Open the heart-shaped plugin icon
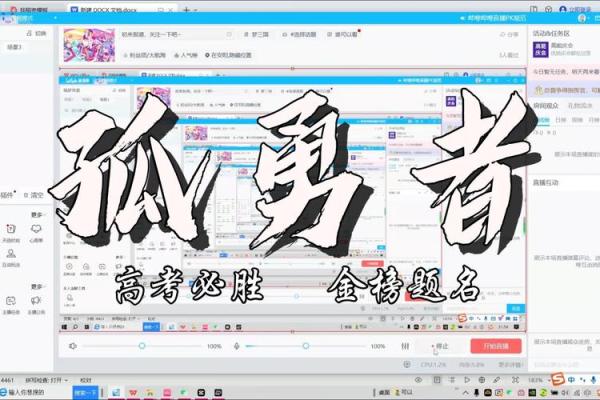This screenshot has width=600, height=400. coord(36,229)
